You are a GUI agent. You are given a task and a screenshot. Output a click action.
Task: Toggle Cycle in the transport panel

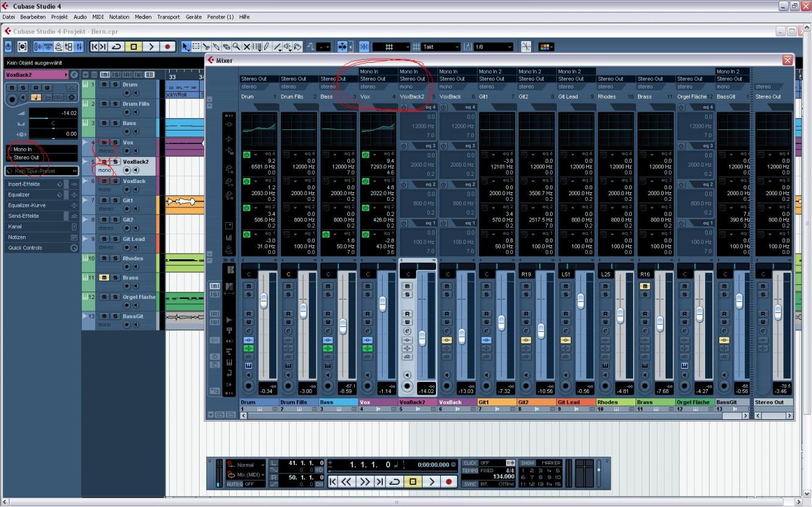coord(394,482)
